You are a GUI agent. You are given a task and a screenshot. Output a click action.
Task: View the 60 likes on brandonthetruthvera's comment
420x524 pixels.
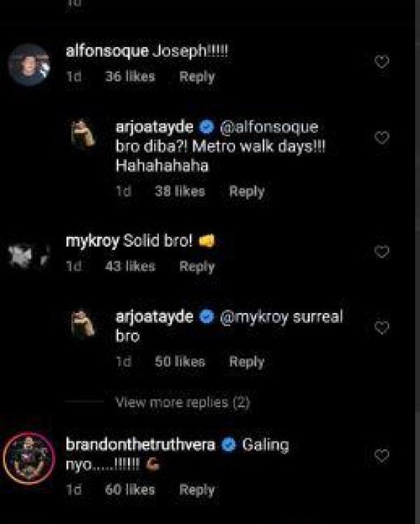click(129, 490)
